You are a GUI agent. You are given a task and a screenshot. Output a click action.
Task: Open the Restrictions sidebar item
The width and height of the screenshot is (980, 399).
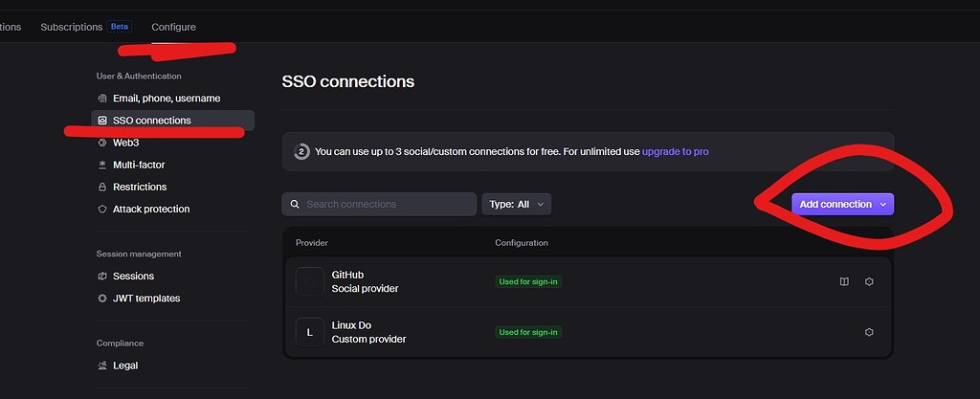(140, 187)
